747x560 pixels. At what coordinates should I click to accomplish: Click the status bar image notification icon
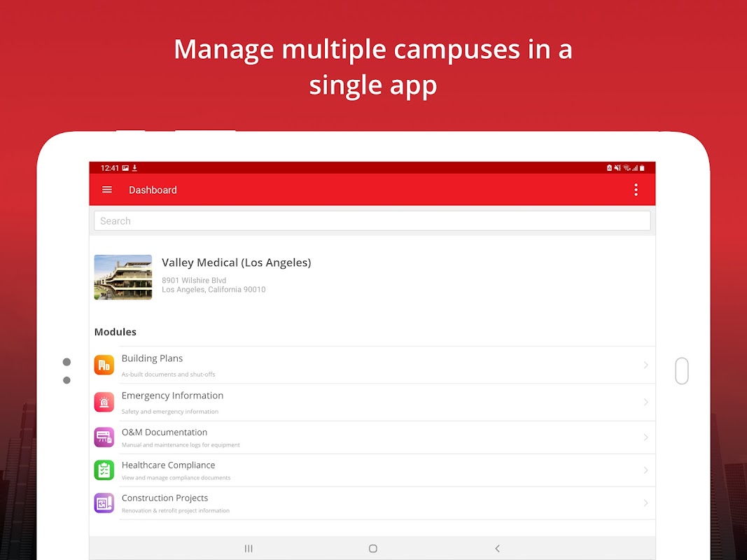[125, 167]
